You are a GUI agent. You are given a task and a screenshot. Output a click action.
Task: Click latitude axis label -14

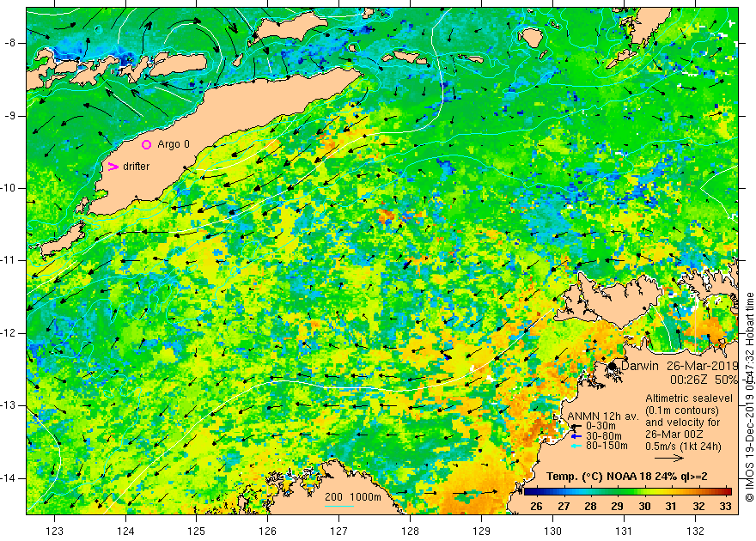9,478
